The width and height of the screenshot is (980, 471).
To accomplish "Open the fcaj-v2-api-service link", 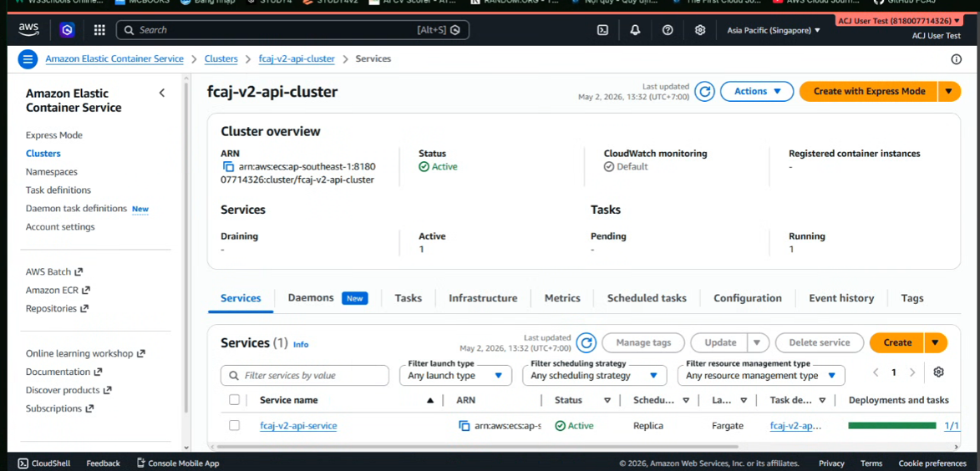I will tap(298, 425).
